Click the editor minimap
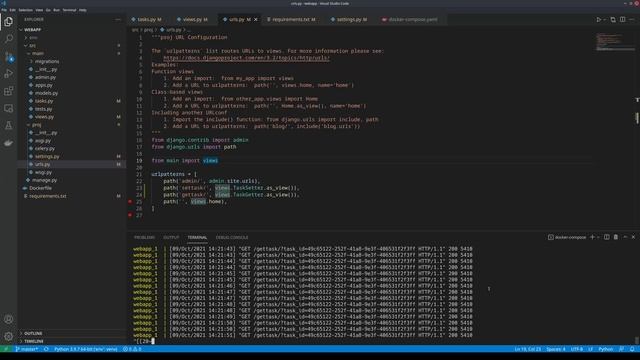Screen dimensions: 640x360 tap(615, 42)
